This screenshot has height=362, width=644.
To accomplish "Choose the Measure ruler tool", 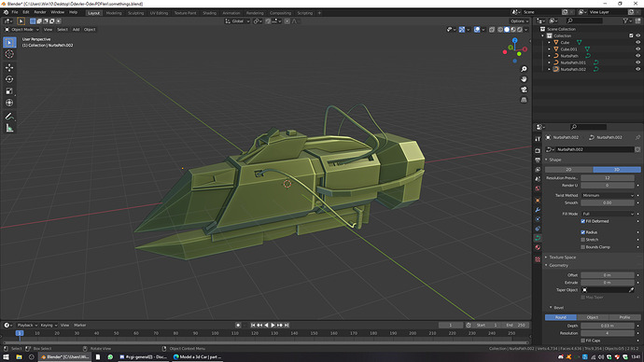I will 9,129.
